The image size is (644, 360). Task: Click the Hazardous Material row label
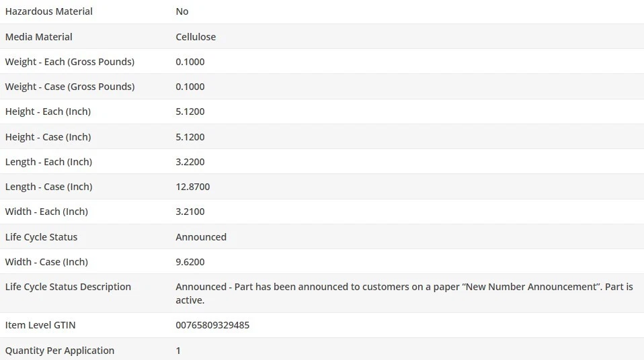[48, 11]
